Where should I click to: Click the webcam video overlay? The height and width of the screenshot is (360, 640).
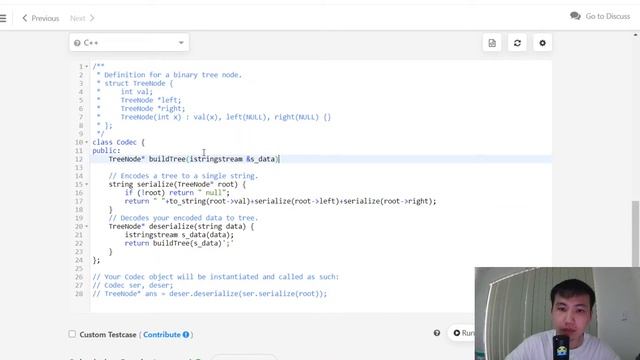[x=557, y=313]
